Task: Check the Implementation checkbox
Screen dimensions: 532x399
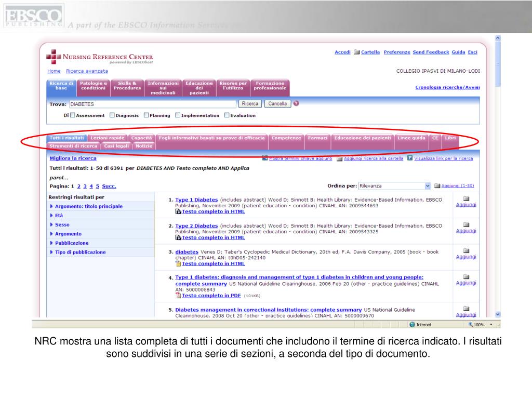Action: click(178, 115)
